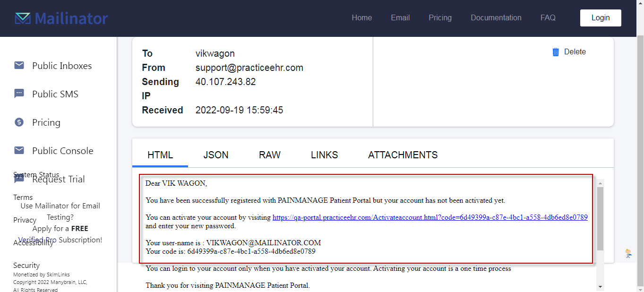Click the email body scroll up arrow
This screenshot has height=292, width=644.
(600, 182)
